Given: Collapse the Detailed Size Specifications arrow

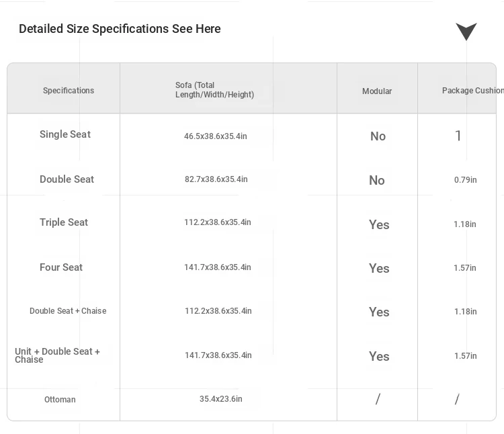Looking at the screenshot, I should 466,32.
